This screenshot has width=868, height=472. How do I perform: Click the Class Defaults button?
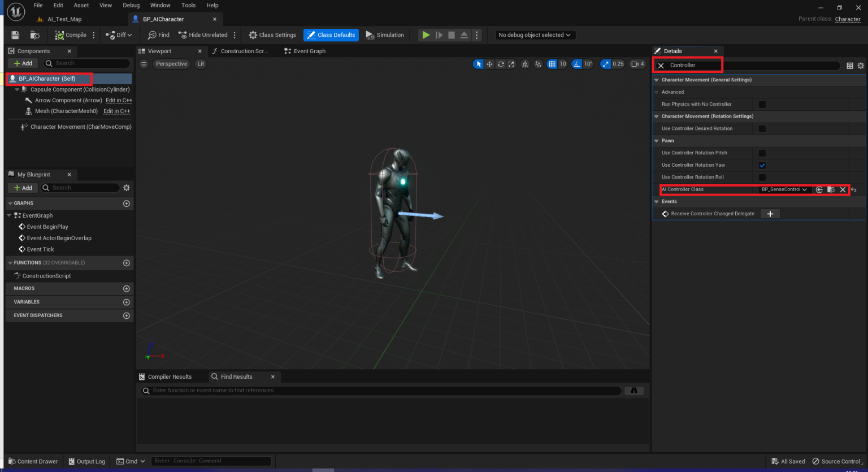[331, 34]
